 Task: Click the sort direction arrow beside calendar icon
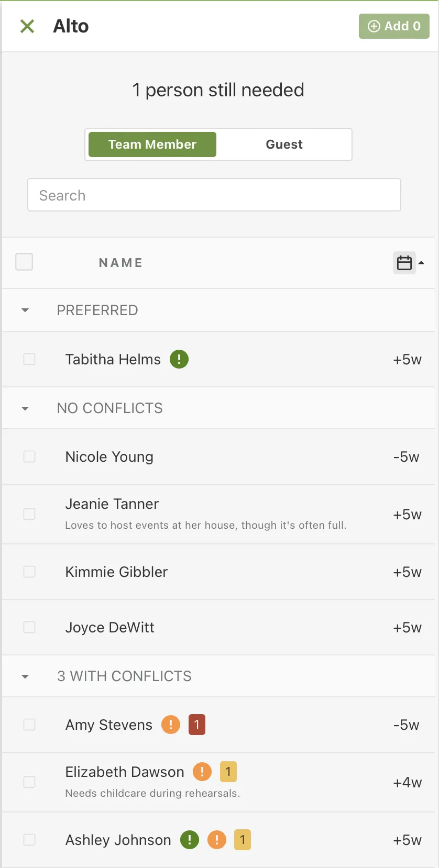point(422,262)
